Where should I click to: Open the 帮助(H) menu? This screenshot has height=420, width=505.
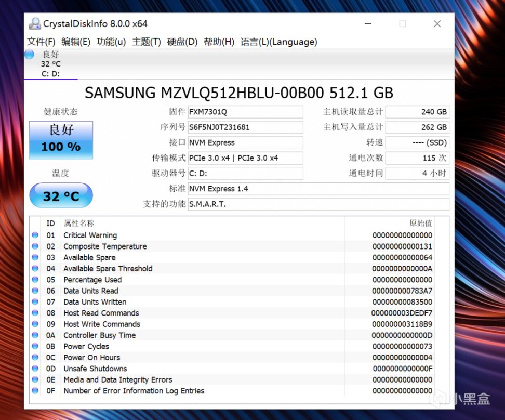coord(219,42)
